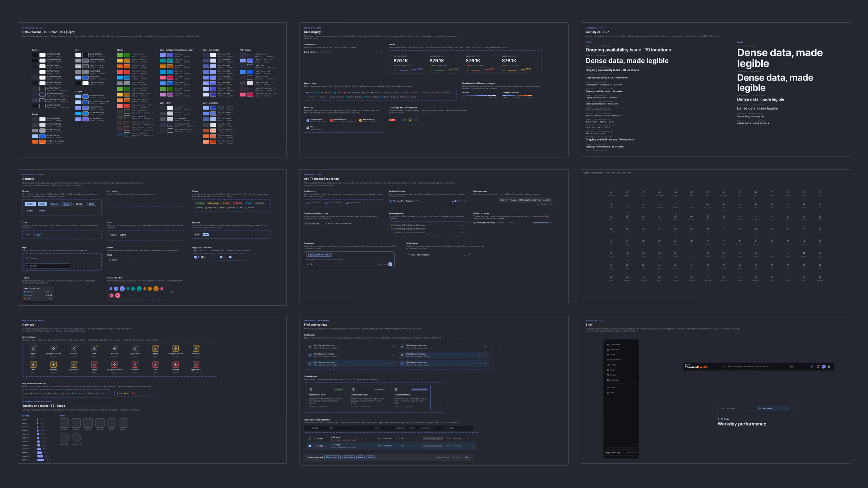868x488 pixels.
Task: Click the Add agents button
Action: [348, 457]
